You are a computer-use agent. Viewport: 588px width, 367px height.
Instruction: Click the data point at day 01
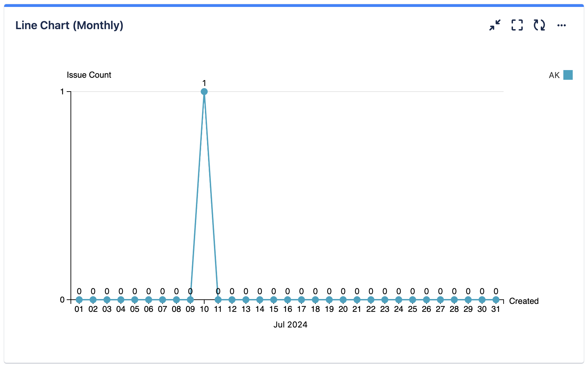79,299
